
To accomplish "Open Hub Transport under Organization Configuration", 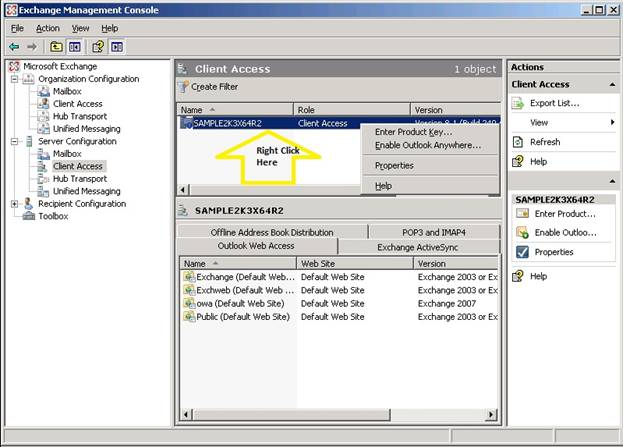I will point(80,116).
